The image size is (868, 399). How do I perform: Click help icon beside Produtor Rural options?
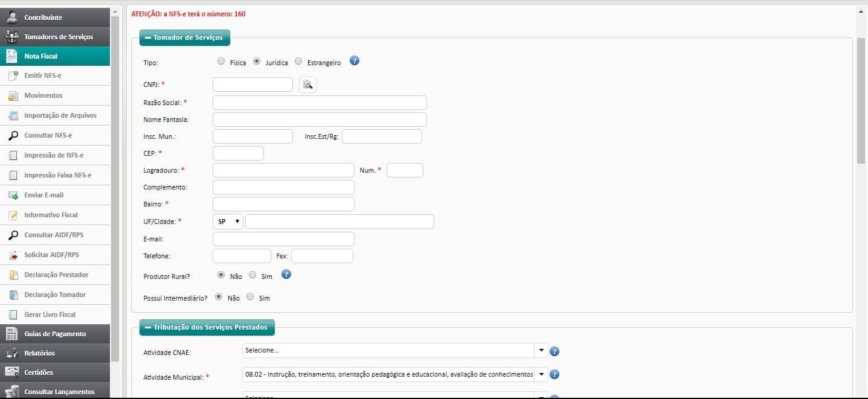click(x=286, y=275)
